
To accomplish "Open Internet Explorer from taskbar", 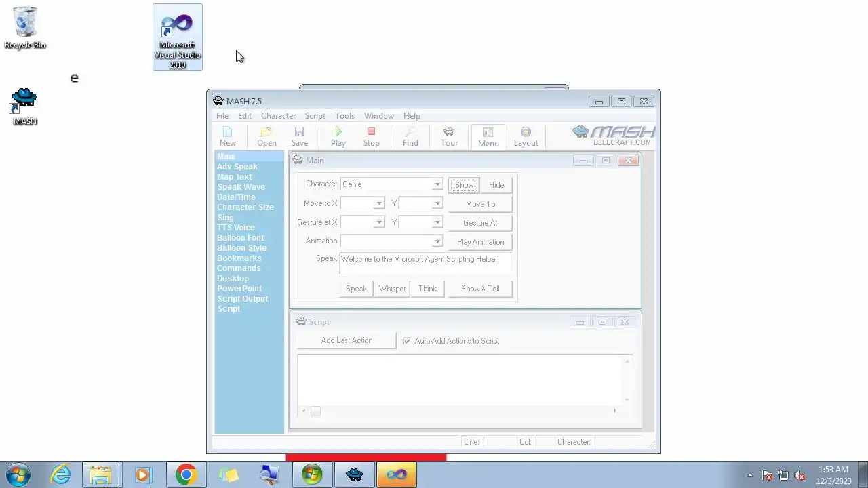I will point(61,474).
